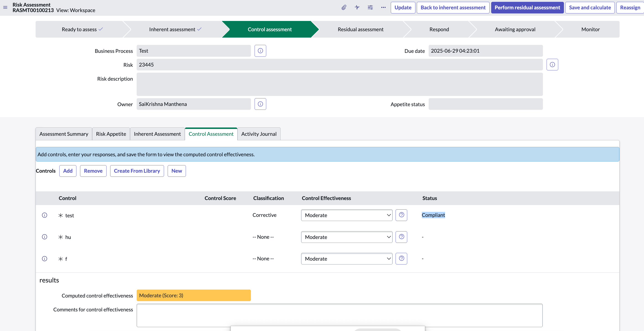This screenshot has width=644, height=331.
Task: Click the personalize form sliders icon
Action: click(370, 8)
